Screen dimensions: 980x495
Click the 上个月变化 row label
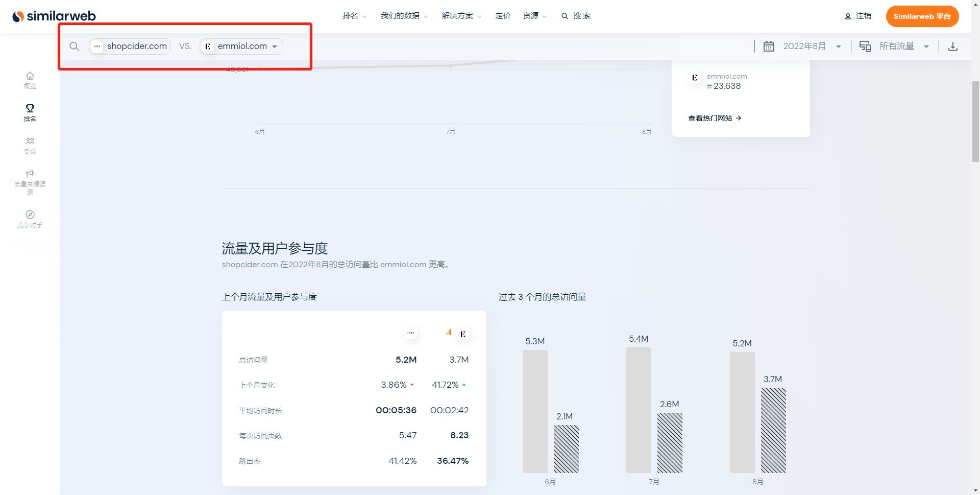pyautogui.click(x=257, y=385)
